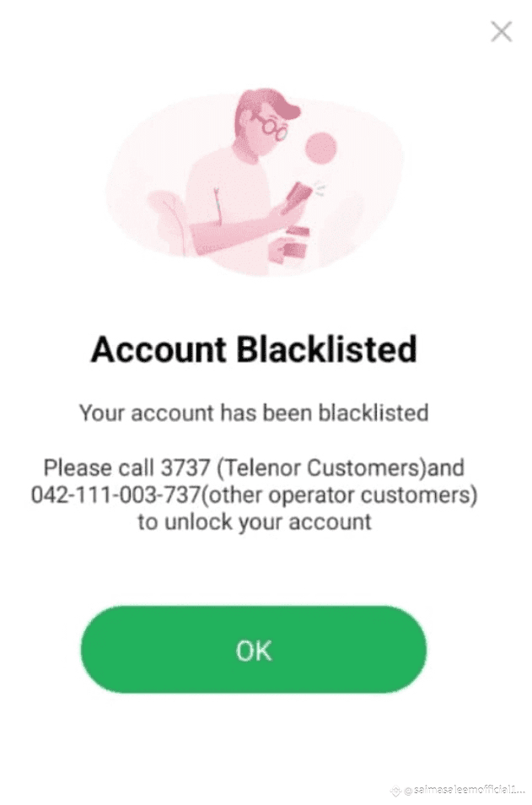Tap the green OK button
The image size is (532, 805).
(x=254, y=650)
